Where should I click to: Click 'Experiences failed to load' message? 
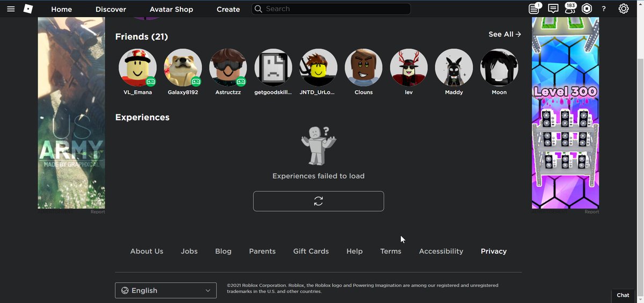coord(318,176)
